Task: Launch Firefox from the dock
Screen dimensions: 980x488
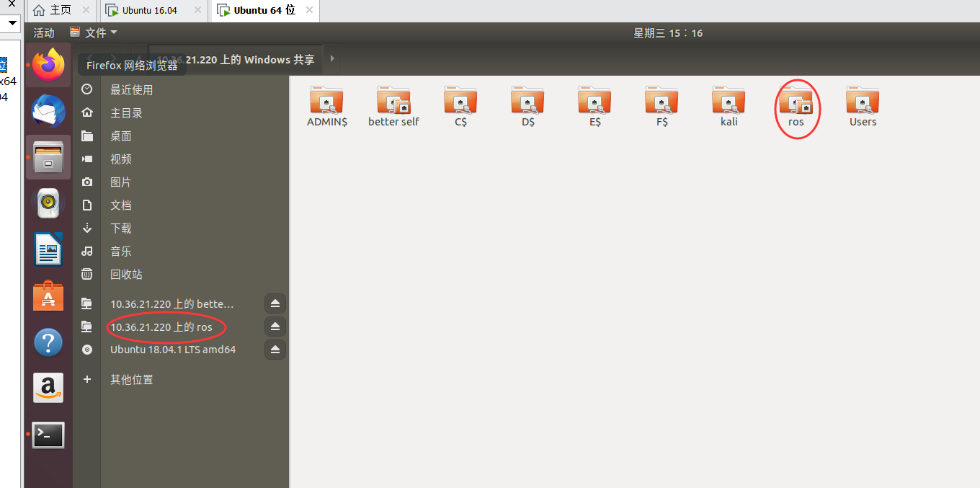Action: click(x=48, y=65)
